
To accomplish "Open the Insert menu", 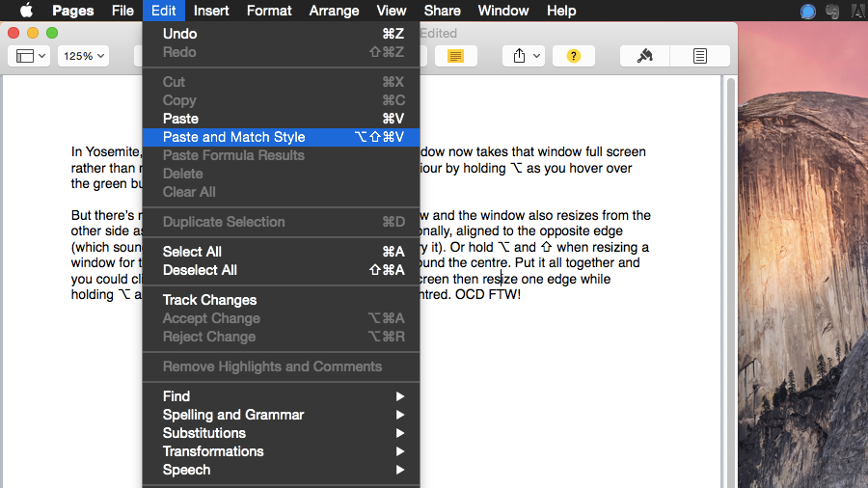I will (x=211, y=11).
